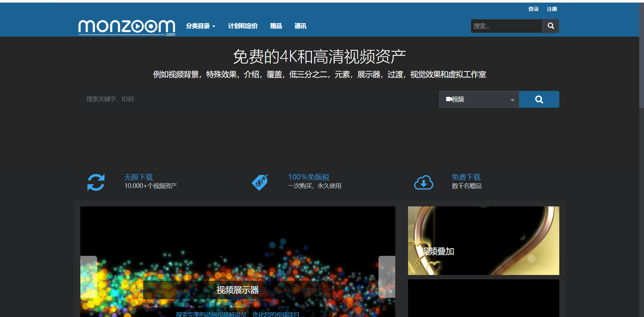Select the 通讯 menu item
This screenshot has height=317, width=644.
coord(300,26)
